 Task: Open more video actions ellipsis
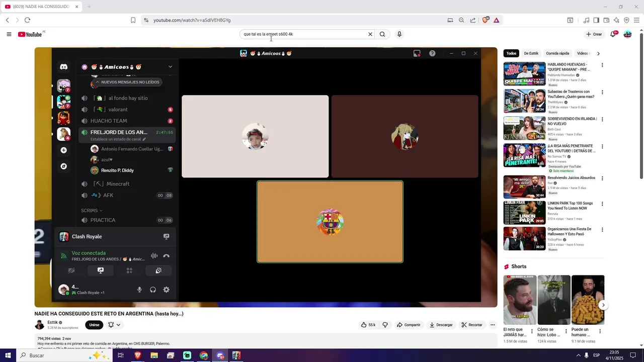click(493, 325)
